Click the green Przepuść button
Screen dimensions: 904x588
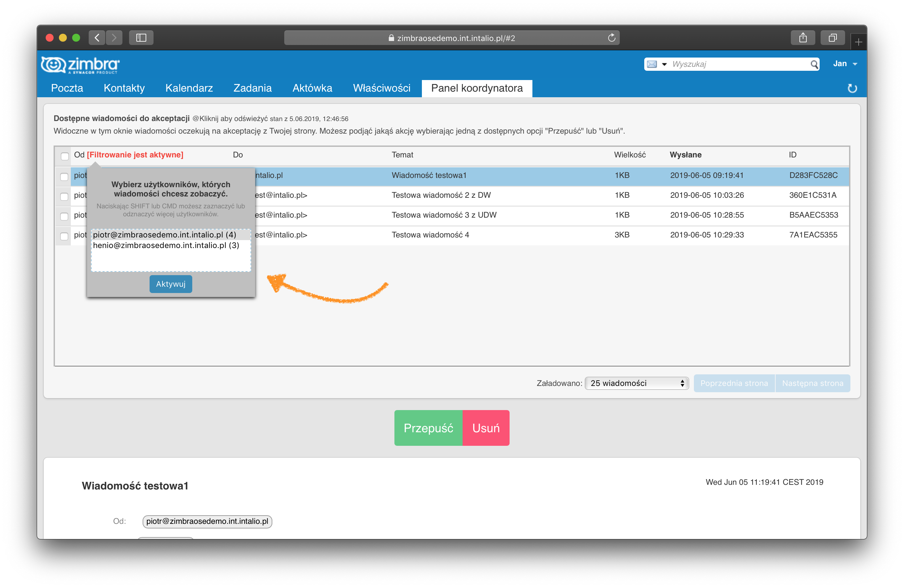428,428
